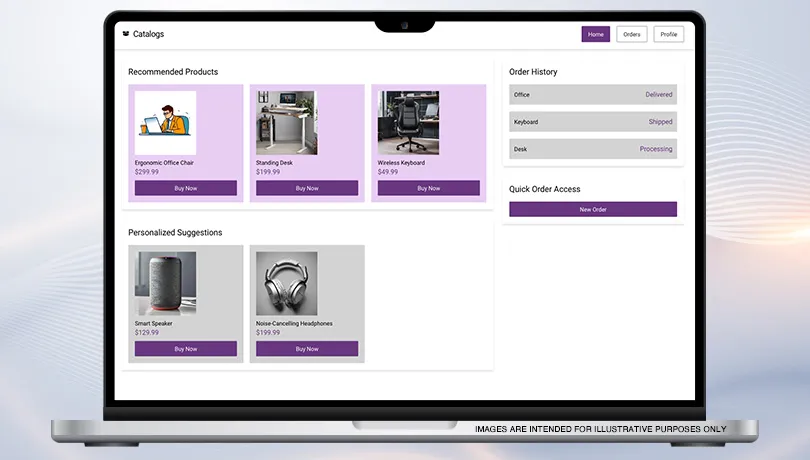This screenshot has width=810, height=460.
Task: Click the Ergonomic Office Chair title
Action: [x=164, y=162]
